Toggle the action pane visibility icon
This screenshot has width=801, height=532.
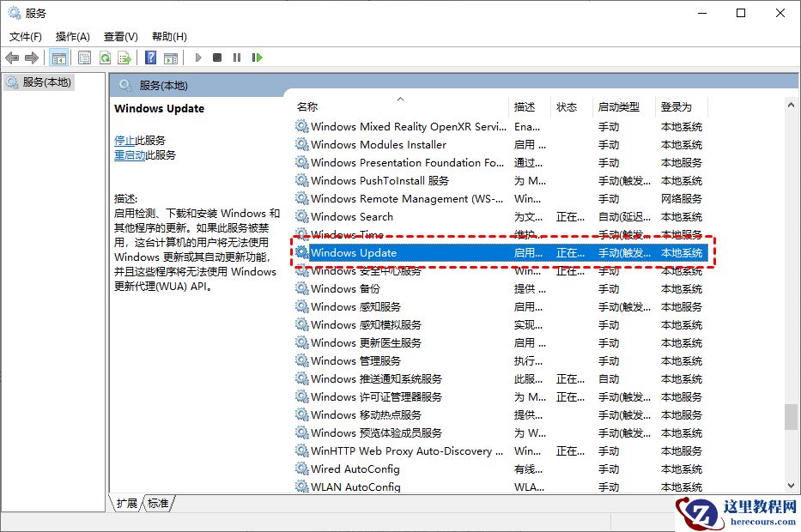tap(172, 57)
